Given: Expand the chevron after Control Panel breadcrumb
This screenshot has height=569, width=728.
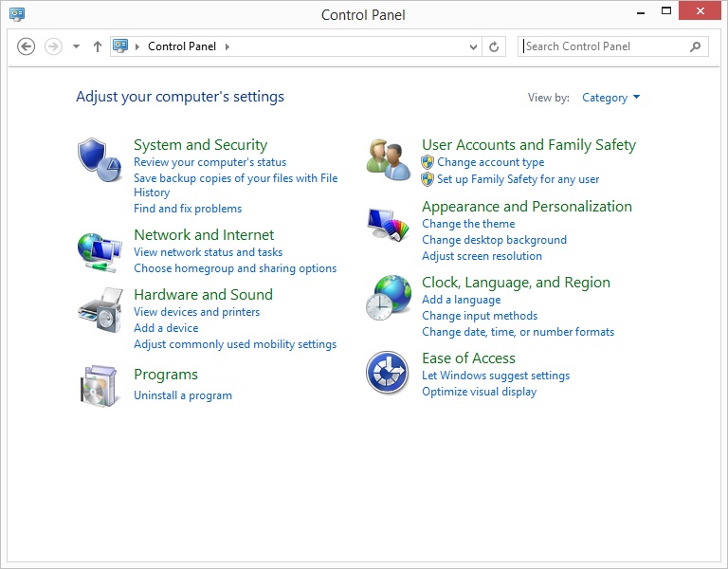Looking at the screenshot, I should click(227, 46).
